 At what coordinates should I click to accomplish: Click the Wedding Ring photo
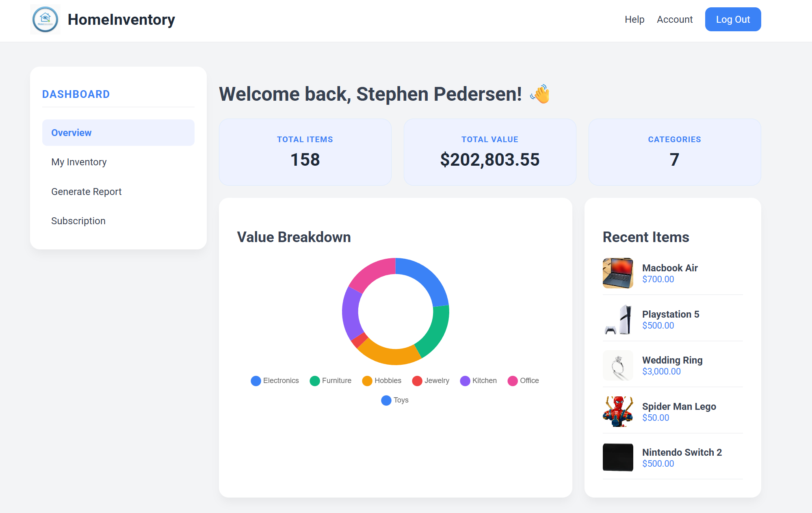617,365
